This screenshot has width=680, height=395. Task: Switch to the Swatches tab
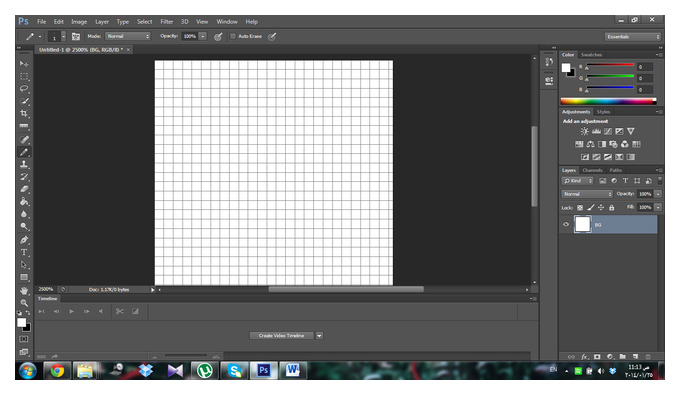[591, 55]
